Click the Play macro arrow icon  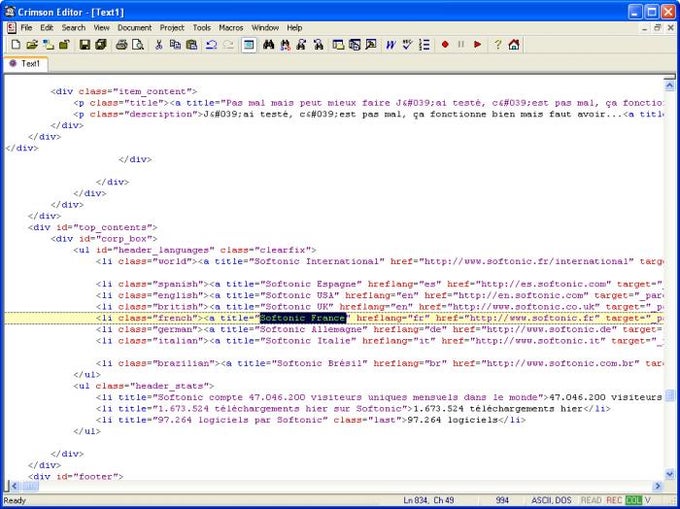point(478,45)
